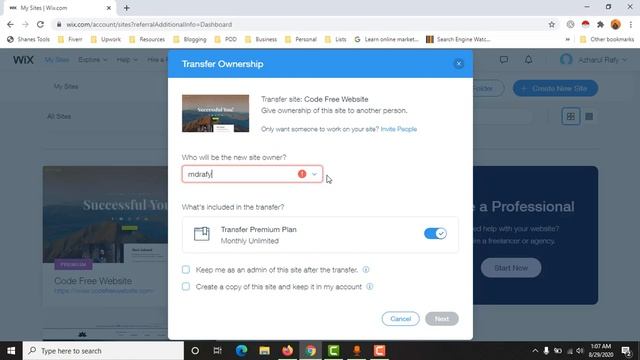Click Create New Site button
This screenshot has width=640, height=360.
point(556,88)
